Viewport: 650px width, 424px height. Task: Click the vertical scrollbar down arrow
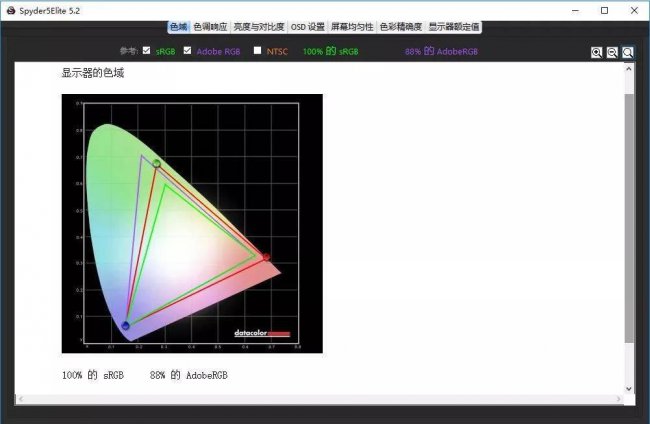pyautogui.click(x=629, y=389)
